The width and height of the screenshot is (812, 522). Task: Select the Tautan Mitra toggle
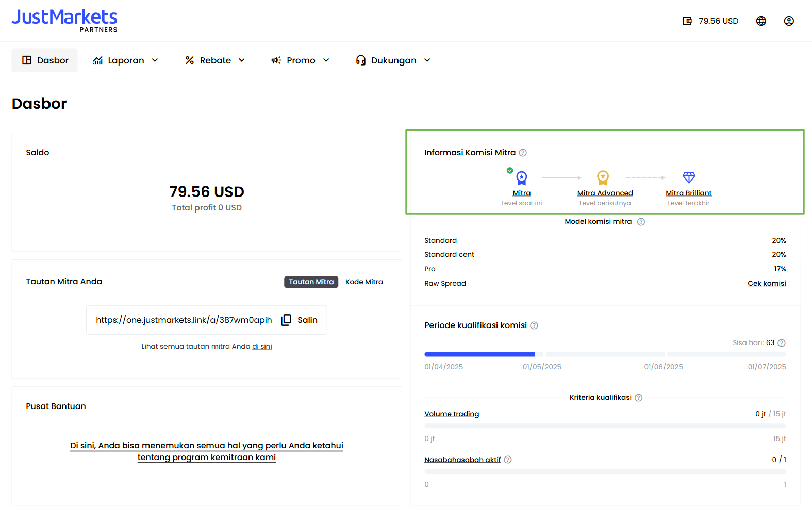311,282
